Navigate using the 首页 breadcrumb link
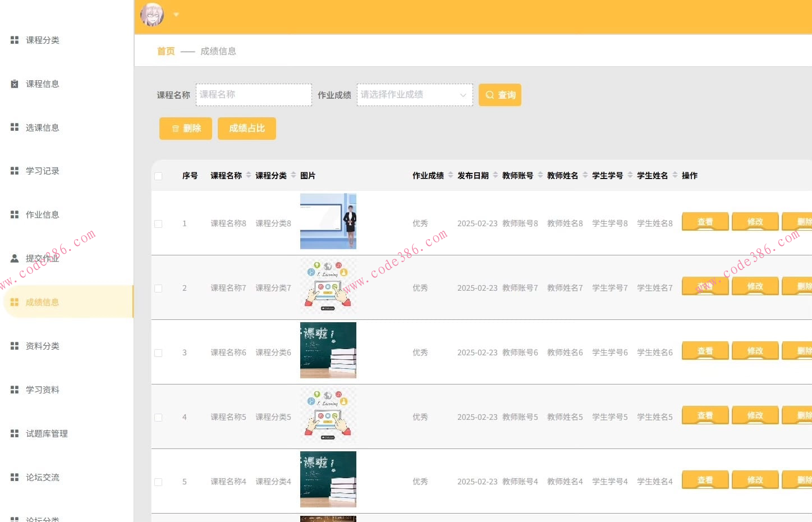812x522 pixels. click(166, 51)
